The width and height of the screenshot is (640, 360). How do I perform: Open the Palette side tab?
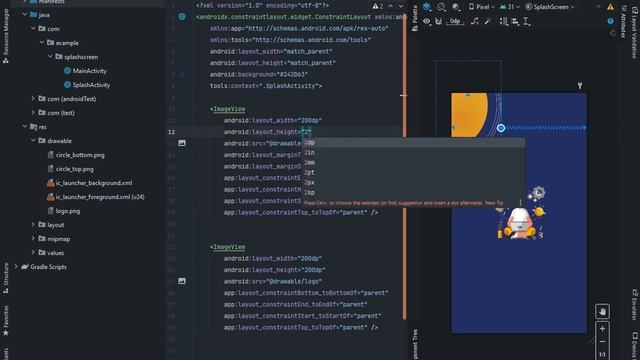tap(415, 19)
